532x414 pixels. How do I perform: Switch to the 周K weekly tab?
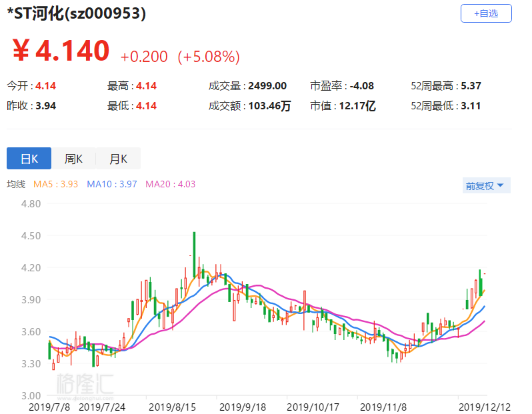[x=73, y=159]
